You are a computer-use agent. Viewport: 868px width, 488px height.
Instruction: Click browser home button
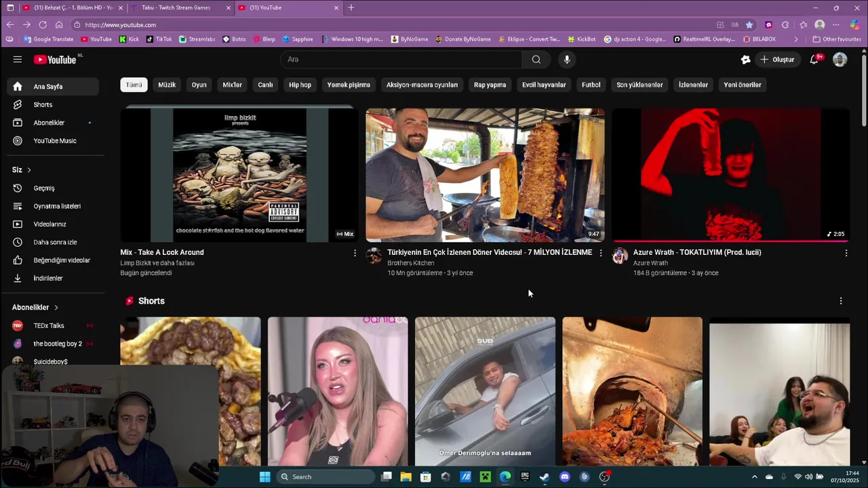pos(59,24)
